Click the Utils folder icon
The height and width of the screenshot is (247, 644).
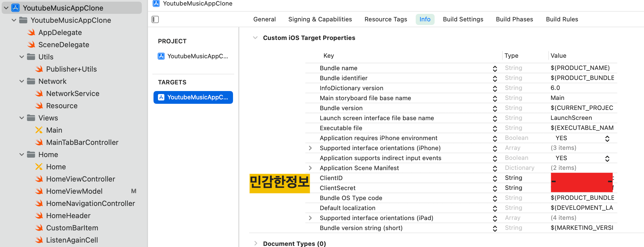(31, 57)
